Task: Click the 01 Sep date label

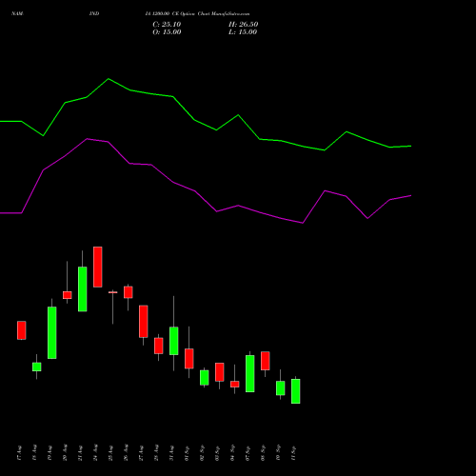Action: point(188,453)
